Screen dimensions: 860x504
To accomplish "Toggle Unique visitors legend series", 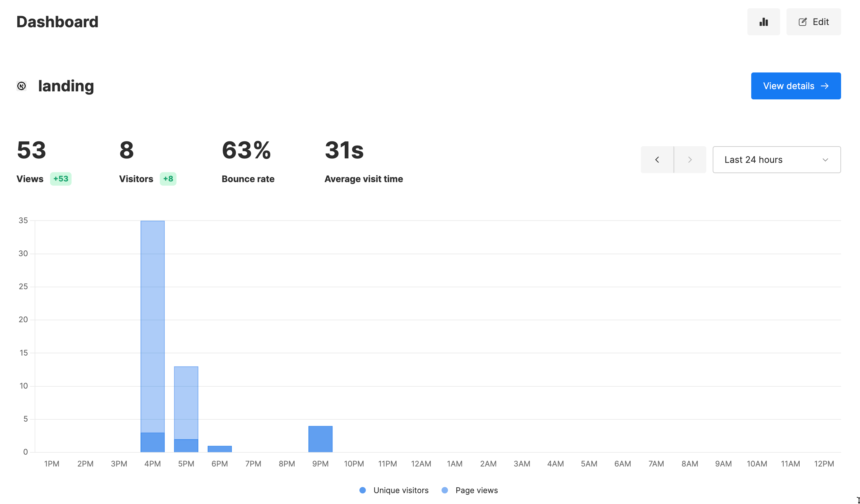I will pyautogui.click(x=401, y=490).
